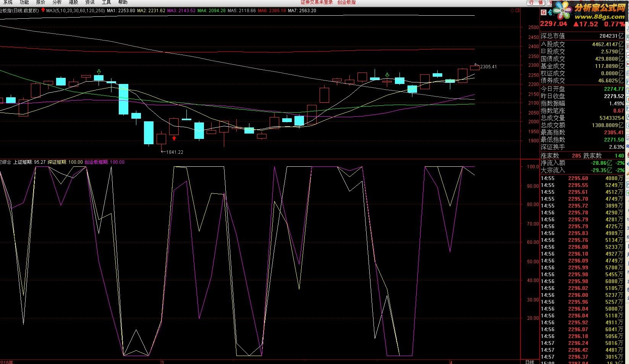Screen dimensions: 629x364
Task: Open the 资讯 menu
Action: pos(90,2)
